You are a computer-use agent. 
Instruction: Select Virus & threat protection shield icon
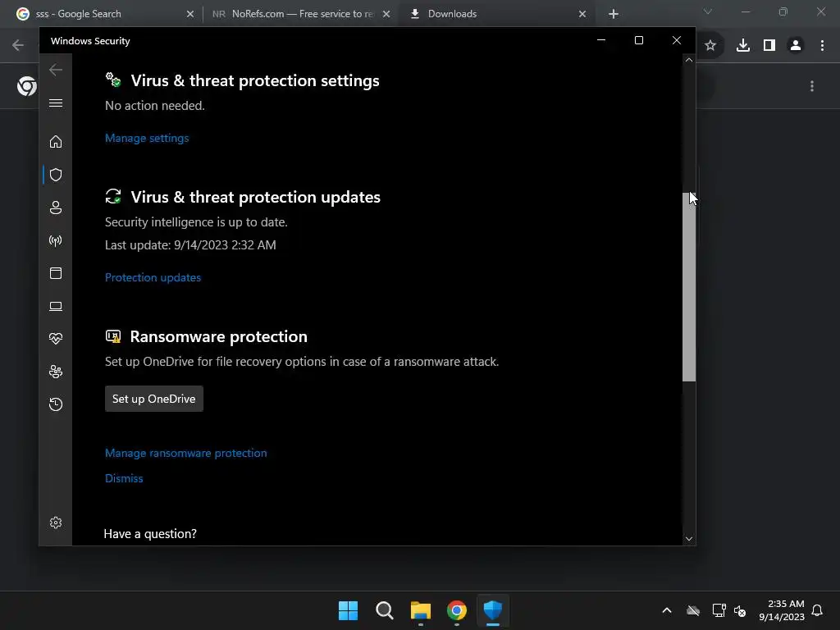pos(56,175)
